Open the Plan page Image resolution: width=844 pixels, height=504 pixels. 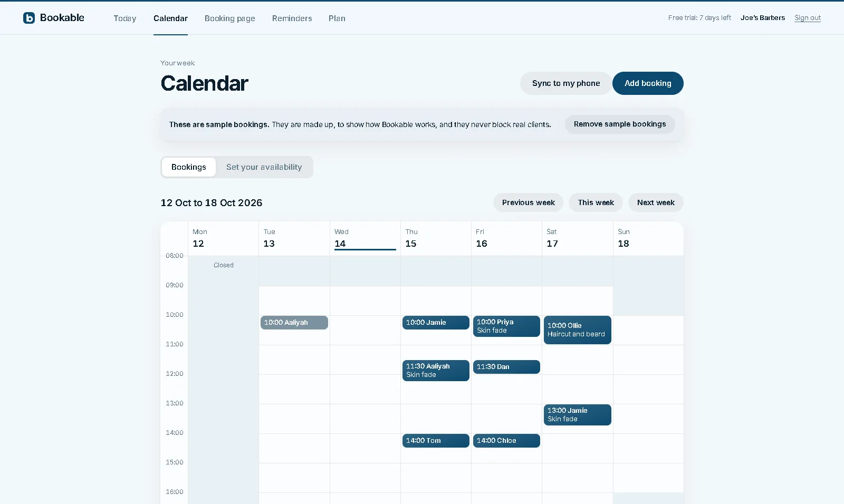click(x=337, y=18)
